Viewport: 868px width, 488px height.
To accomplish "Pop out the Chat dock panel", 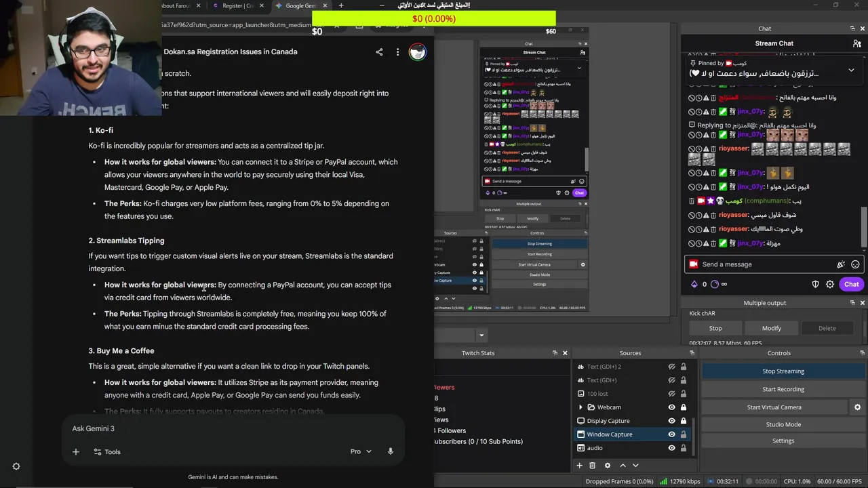I will [x=852, y=28].
